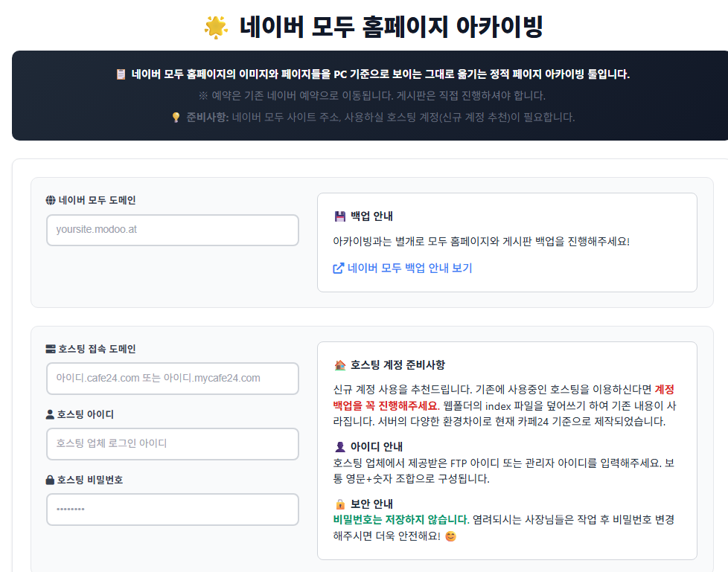Click the padlock icon beside 보안 안내
This screenshot has width=728, height=572.
point(340,504)
